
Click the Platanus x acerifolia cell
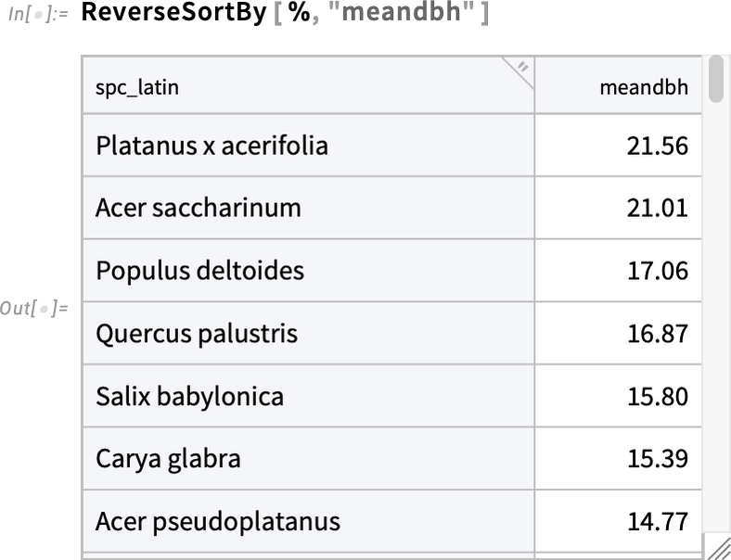point(308,146)
